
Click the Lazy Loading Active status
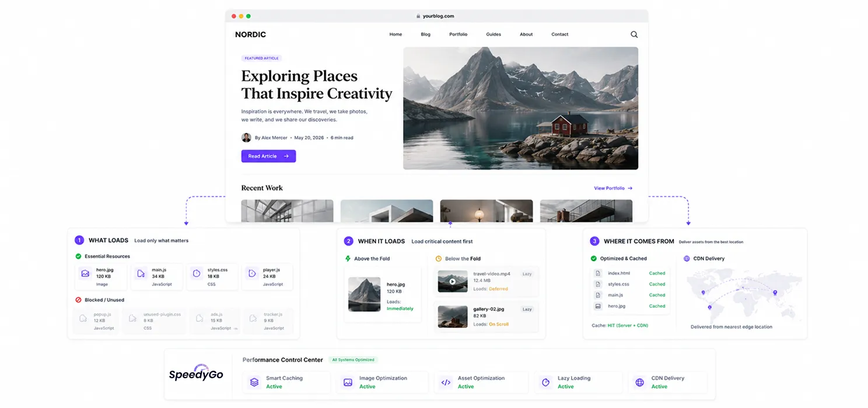point(566,386)
